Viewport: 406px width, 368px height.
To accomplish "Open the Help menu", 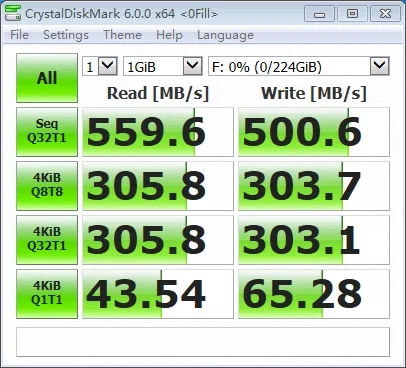I will coord(169,35).
